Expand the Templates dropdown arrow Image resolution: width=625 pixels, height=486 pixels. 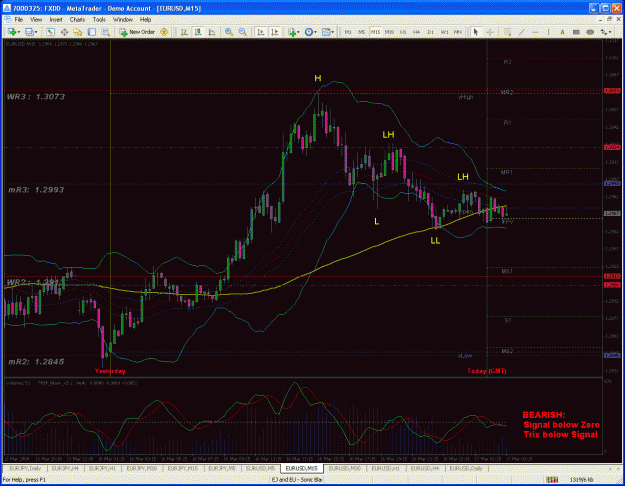(332, 32)
